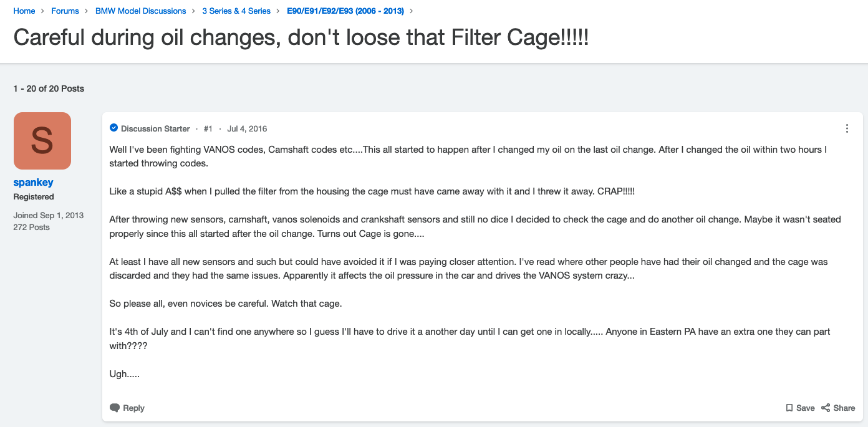
Task: Click the Reply speech bubble icon
Action: tap(115, 408)
